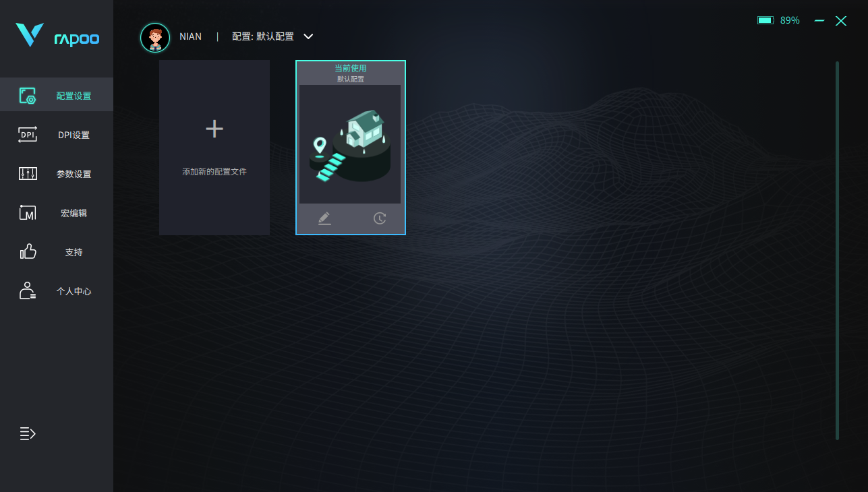Click the battery level indicator
Image resolution: width=868 pixels, height=492 pixels.
[778, 20]
